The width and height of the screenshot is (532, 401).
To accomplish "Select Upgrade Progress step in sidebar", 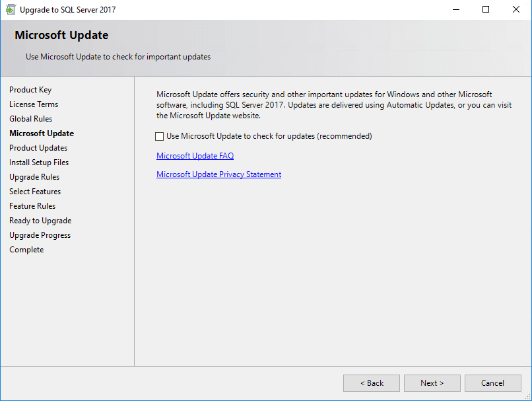I will click(x=40, y=235).
